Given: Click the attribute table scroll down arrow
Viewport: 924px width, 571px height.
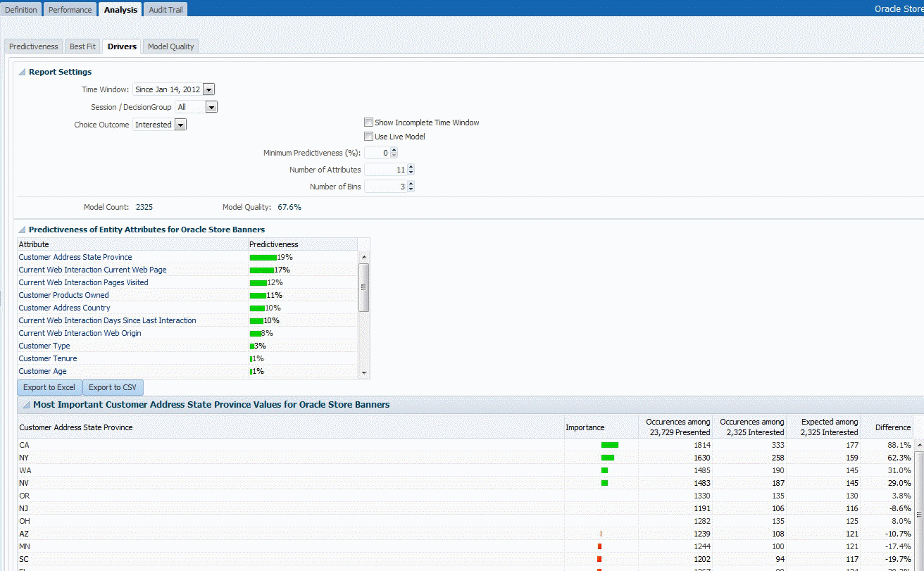Looking at the screenshot, I should (x=364, y=372).
